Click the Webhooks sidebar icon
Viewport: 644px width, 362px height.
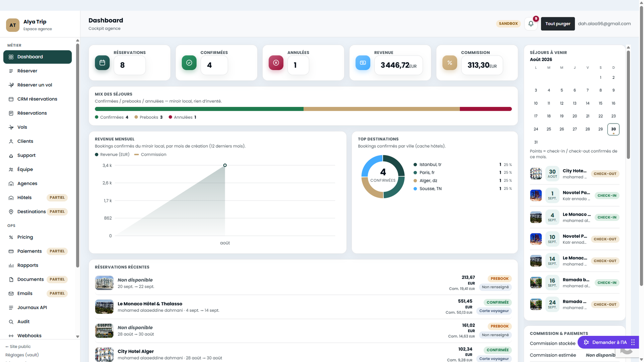coord(11,336)
